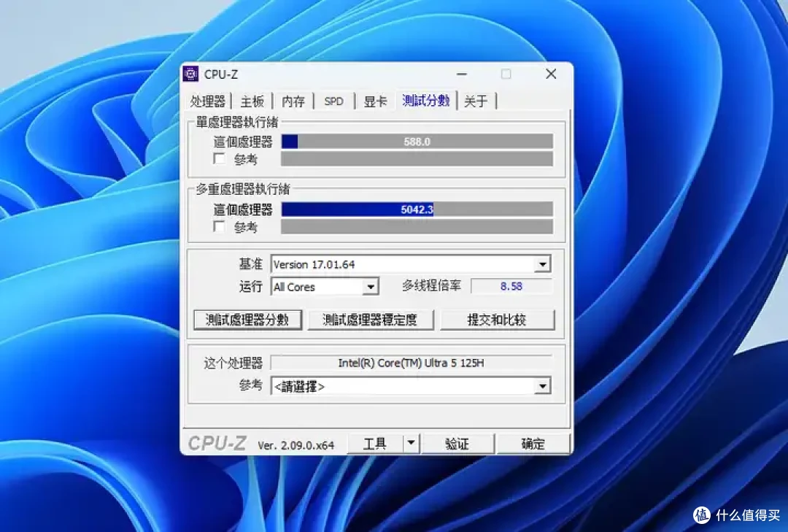Expand the 运行 All Cores dropdown

pyautogui.click(x=325, y=287)
